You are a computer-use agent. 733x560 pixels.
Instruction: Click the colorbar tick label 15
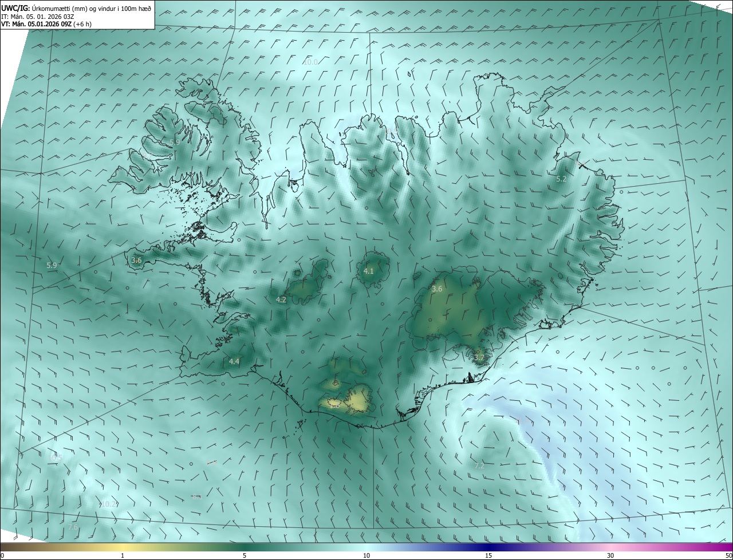coord(488,555)
